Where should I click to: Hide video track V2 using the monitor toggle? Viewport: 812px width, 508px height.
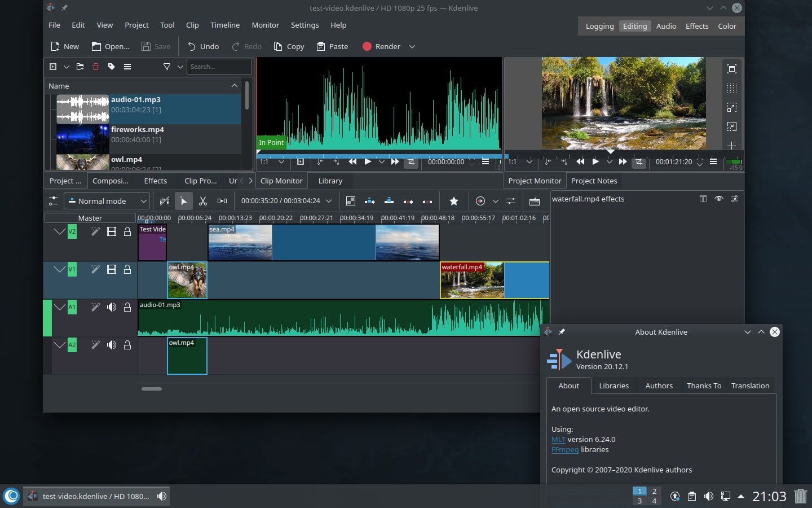(x=112, y=231)
